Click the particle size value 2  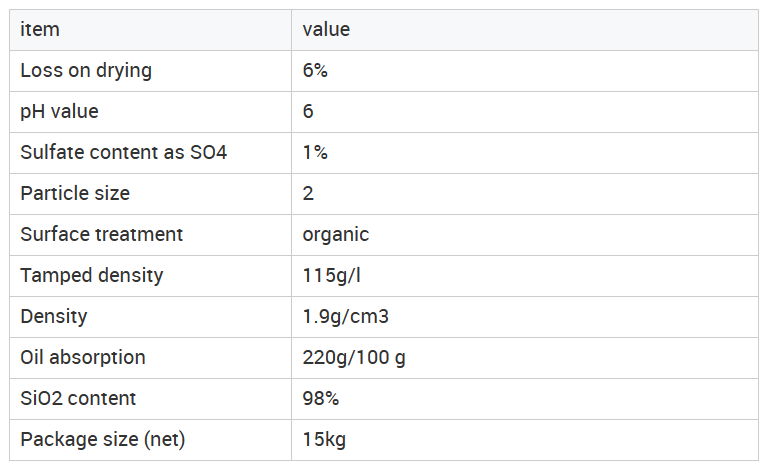point(309,194)
